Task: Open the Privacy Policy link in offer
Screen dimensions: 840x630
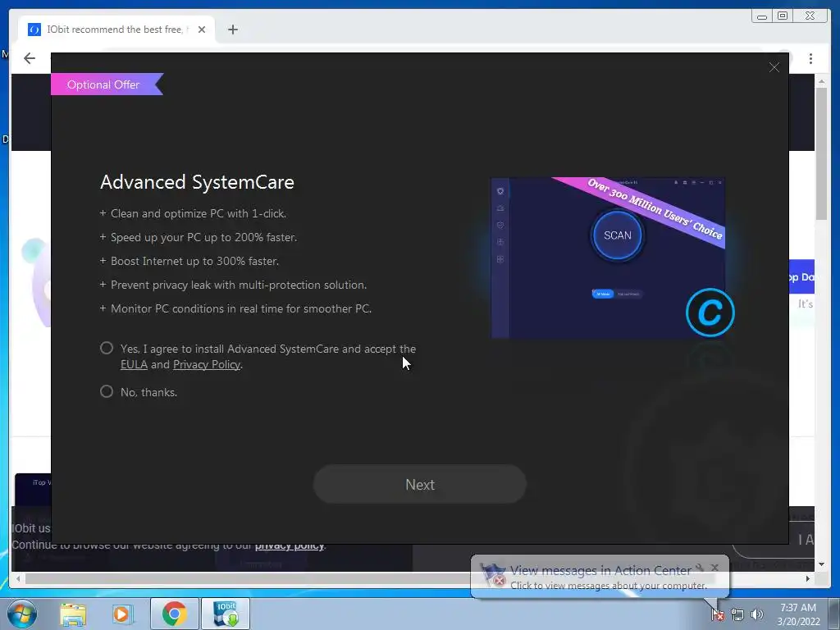Action: coord(207,364)
